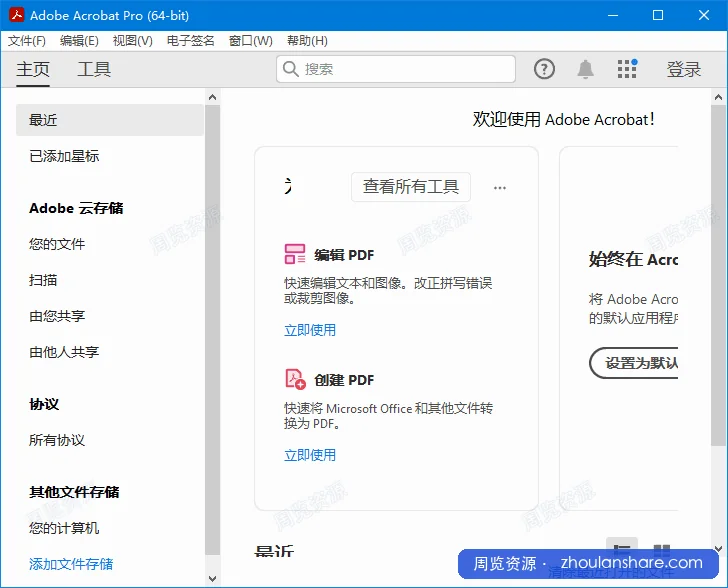Open the 文件(F) menu

tap(26, 41)
